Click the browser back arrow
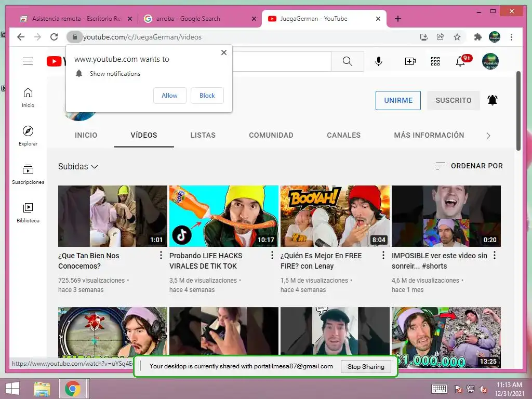Screen dimensions: 532x399 click(x=21, y=37)
